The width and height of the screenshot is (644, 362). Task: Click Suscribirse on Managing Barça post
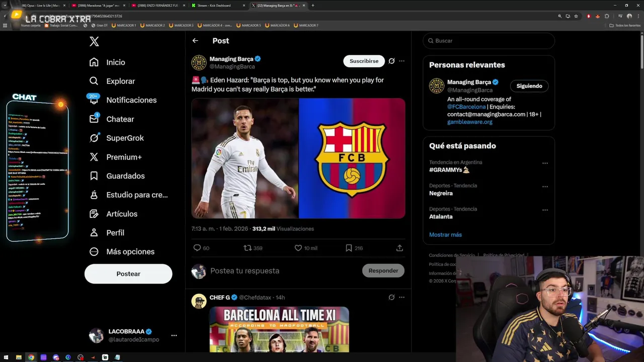point(364,61)
